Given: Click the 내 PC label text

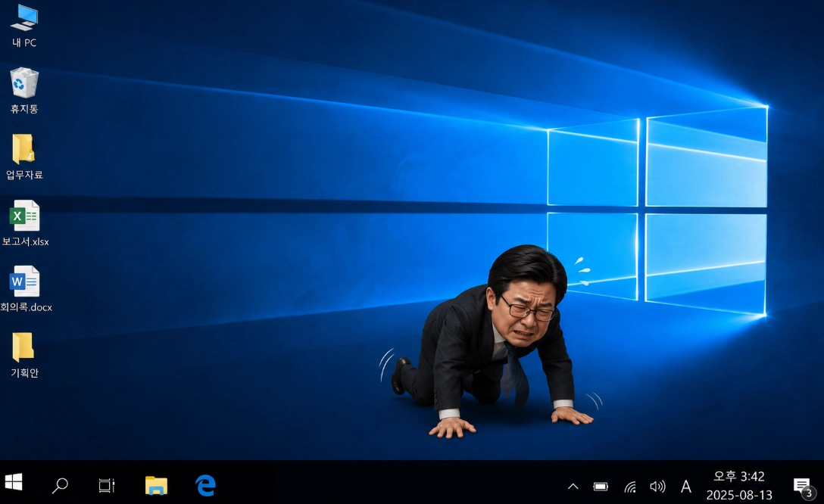Looking at the screenshot, I should point(24,42).
